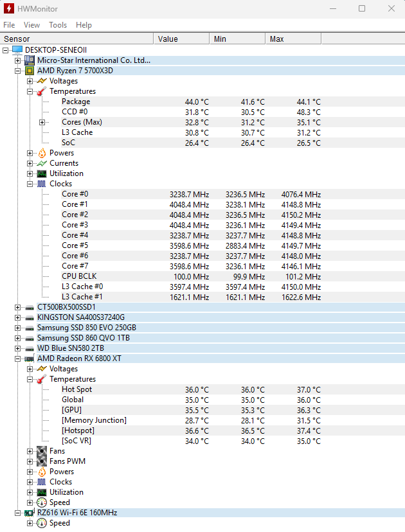Click the CPU Voltages lightning icon

pos(42,81)
